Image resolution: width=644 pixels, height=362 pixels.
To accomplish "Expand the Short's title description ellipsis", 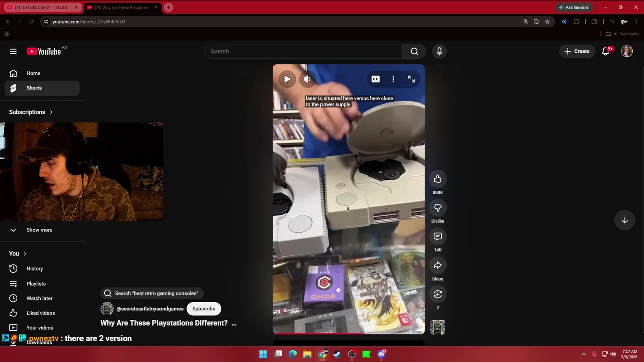I will [234, 323].
